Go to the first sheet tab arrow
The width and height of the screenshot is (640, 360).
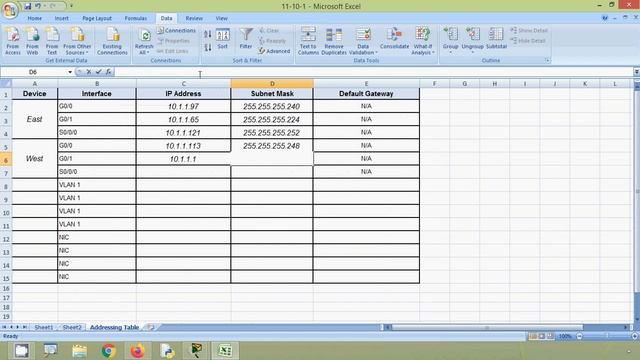tap(4, 327)
